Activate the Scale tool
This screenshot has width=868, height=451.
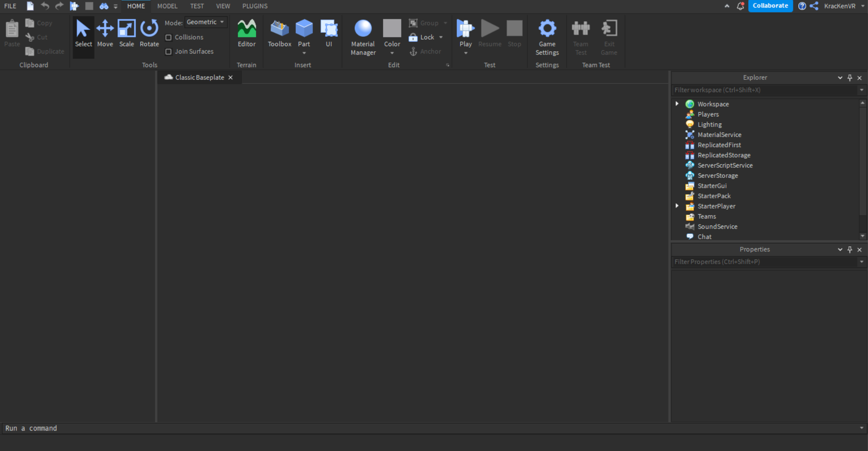(x=127, y=33)
